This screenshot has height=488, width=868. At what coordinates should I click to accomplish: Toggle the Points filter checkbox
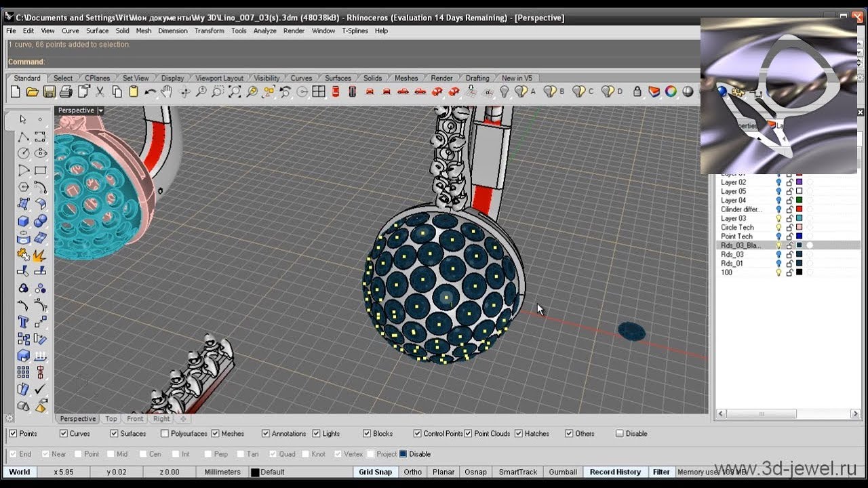click(x=14, y=434)
